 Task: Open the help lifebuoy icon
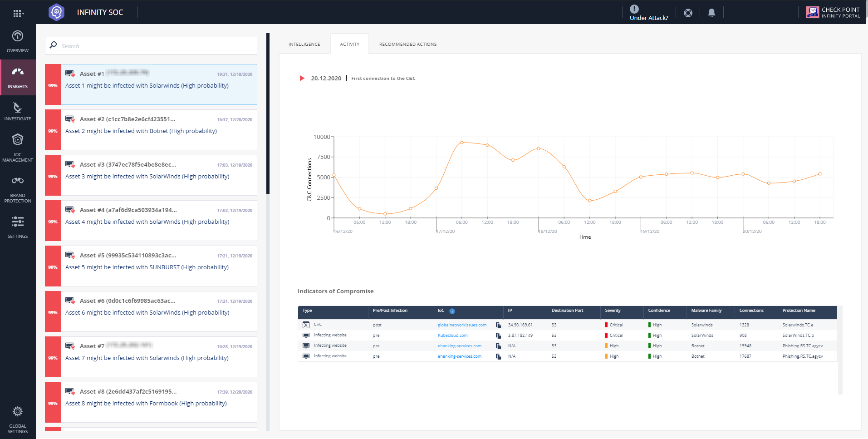coord(688,13)
